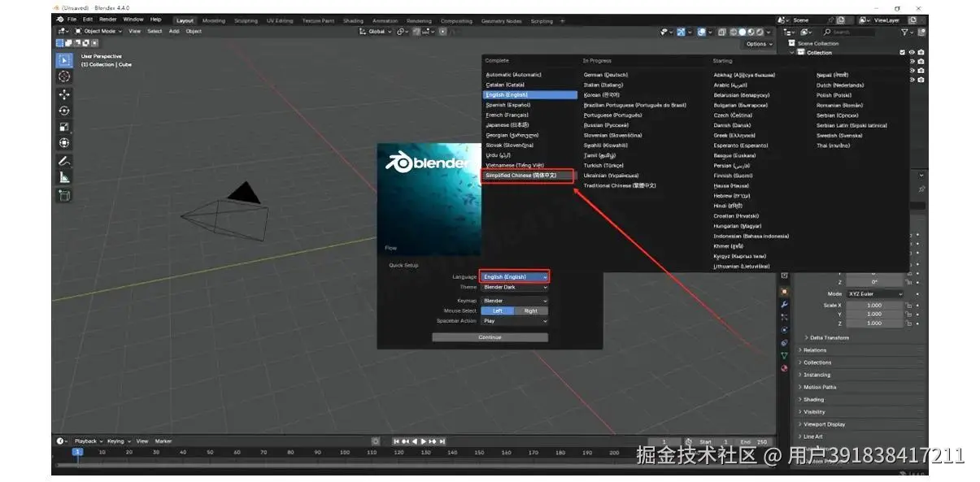Select the Move tool
The image size is (980, 482).
64,94
